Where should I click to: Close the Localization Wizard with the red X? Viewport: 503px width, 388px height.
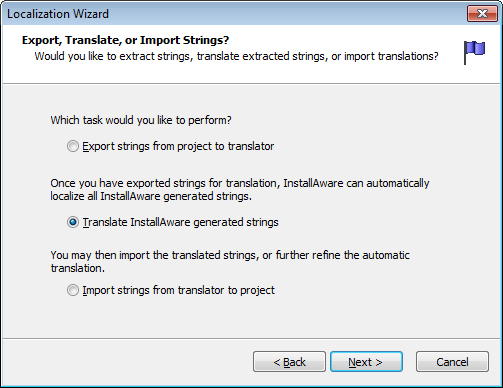click(x=482, y=14)
